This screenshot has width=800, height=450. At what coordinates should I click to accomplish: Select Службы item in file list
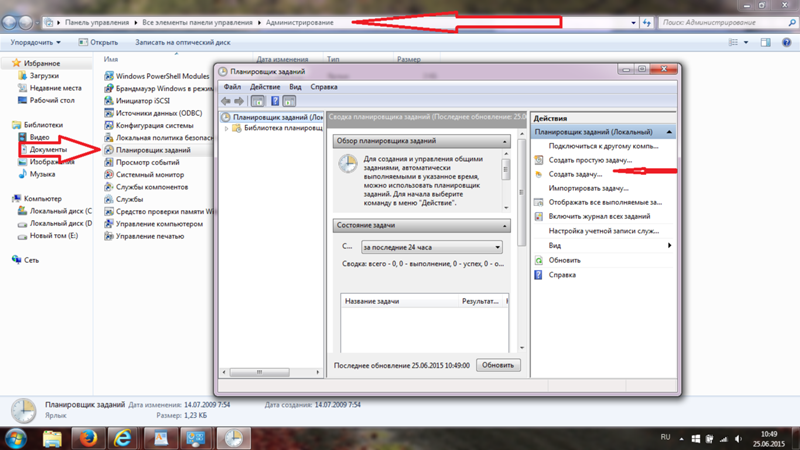(123, 199)
